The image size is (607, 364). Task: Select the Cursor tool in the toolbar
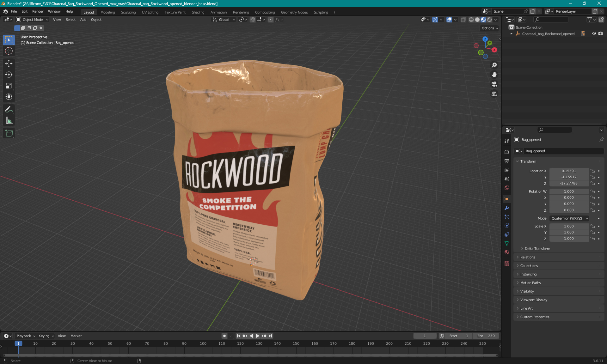(x=9, y=51)
